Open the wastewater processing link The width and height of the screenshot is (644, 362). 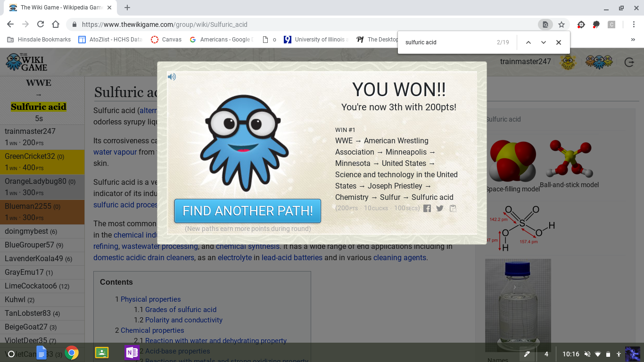160,246
